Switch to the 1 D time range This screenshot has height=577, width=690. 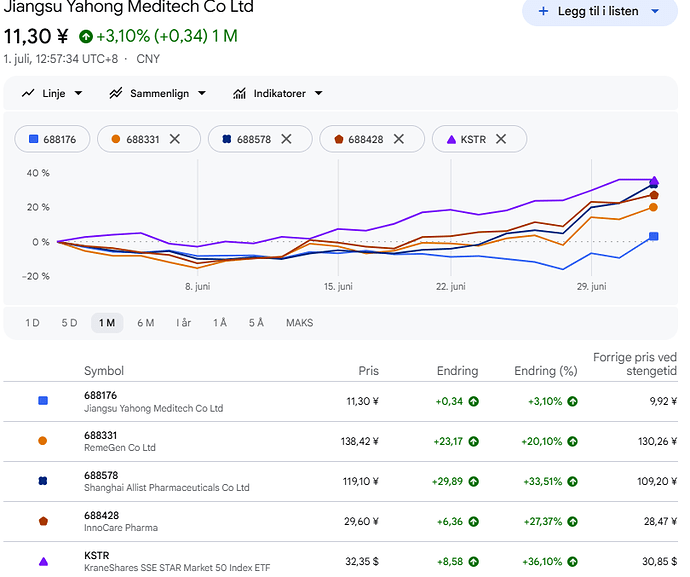33,323
